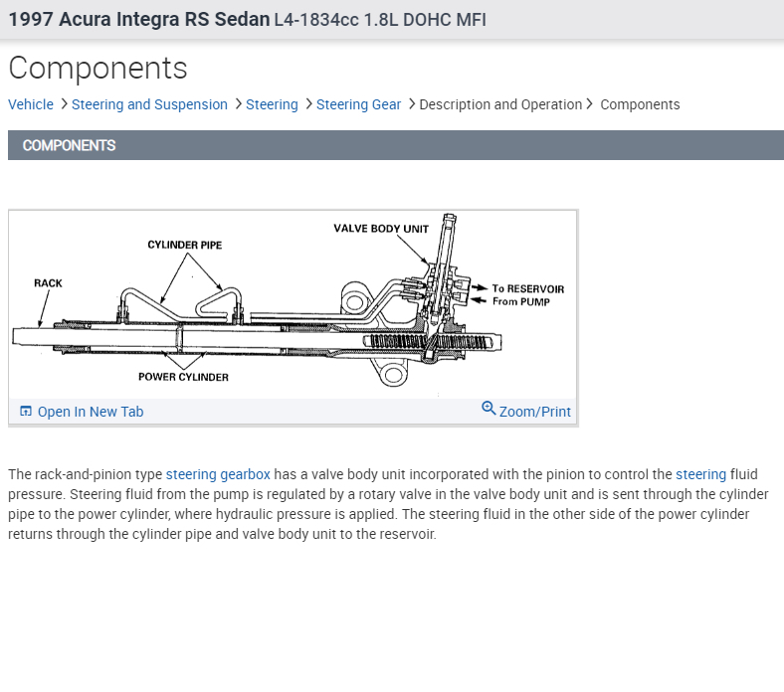Open the steering gear diagram image
The width and height of the screenshot is (784, 692).
coord(293,304)
